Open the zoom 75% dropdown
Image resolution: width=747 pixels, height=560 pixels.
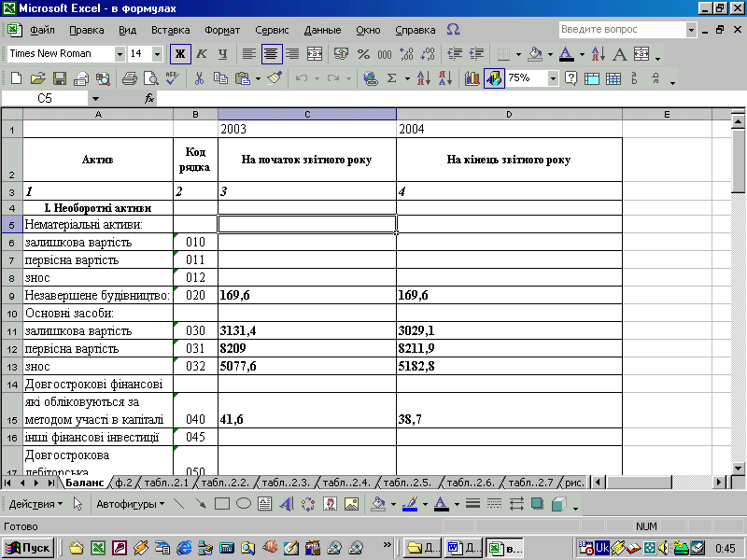point(553,78)
